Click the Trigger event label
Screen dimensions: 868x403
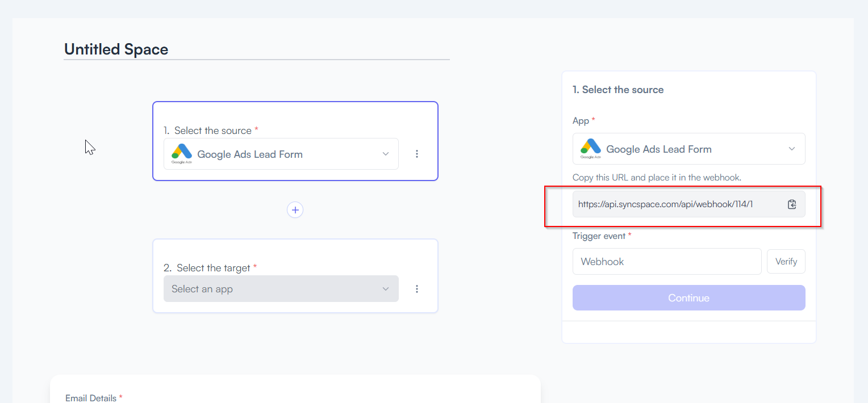[x=602, y=236]
